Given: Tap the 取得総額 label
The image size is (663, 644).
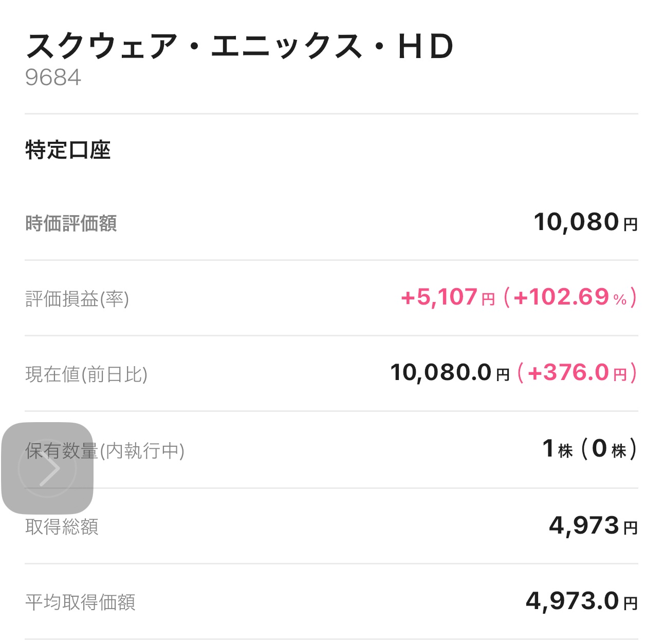Looking at the screenshot, I should (x=62, y=527).
